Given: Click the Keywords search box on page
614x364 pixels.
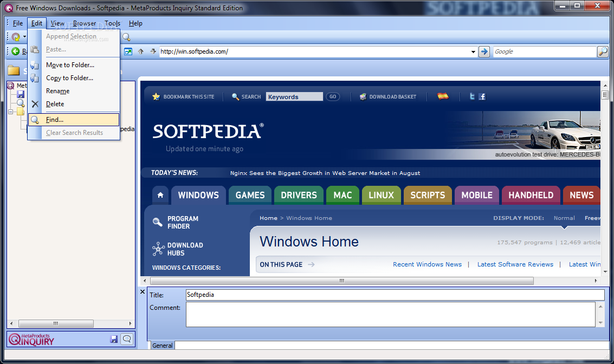Looking at the screenshot, I should click(x=294, y=96).
